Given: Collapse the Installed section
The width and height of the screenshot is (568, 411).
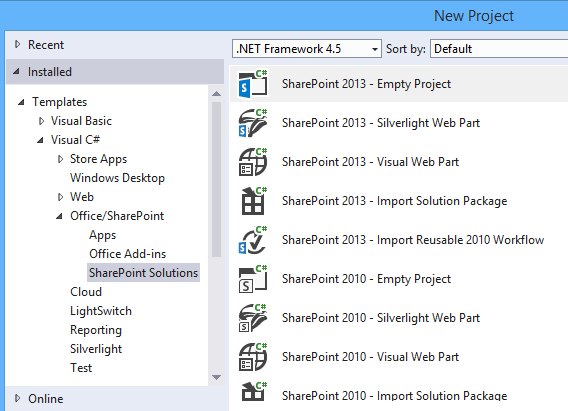Looking at the screenshot, I should [16, 72].
